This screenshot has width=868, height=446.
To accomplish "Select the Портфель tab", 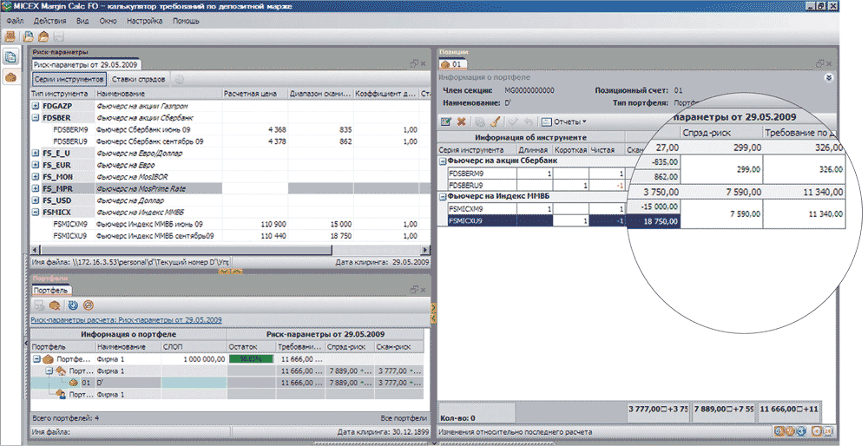I will 50,291.
